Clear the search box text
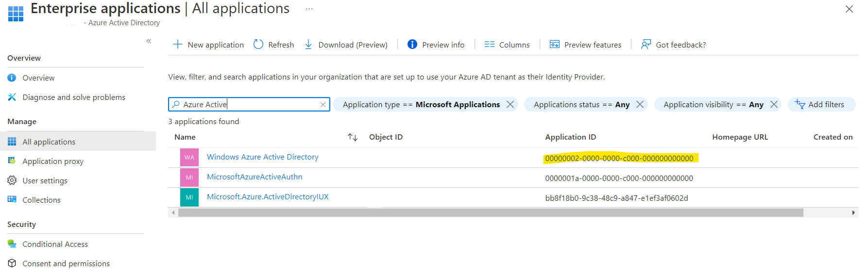Image resolution: width=868 pixels, height=273 pixels. click(x=323, y=104)
